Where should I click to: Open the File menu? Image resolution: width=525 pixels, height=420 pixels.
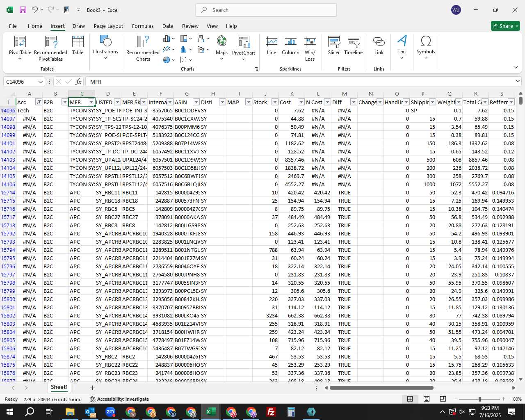(x=13, y=26)
